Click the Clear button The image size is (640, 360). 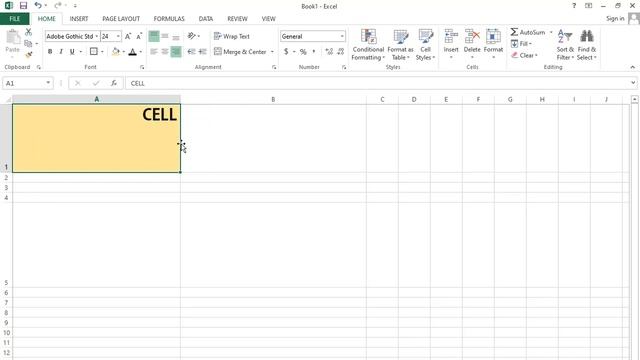coord(524,55)
